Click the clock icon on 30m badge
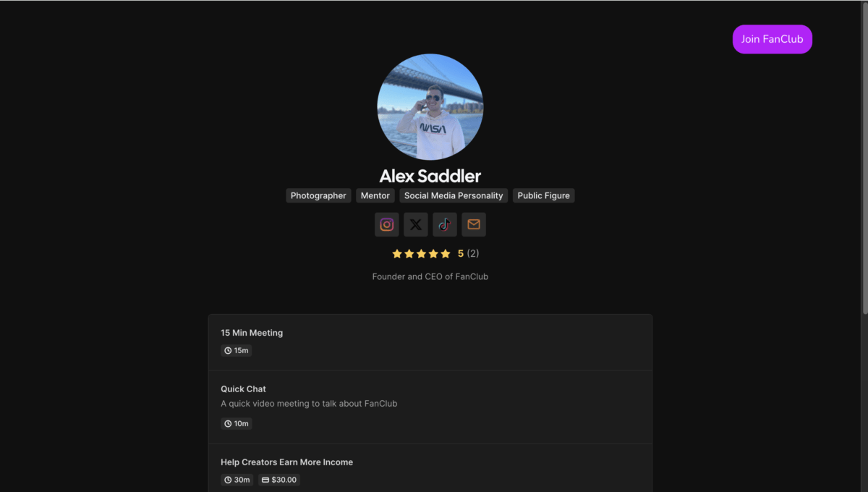868x492 pixels. point(228,480)
